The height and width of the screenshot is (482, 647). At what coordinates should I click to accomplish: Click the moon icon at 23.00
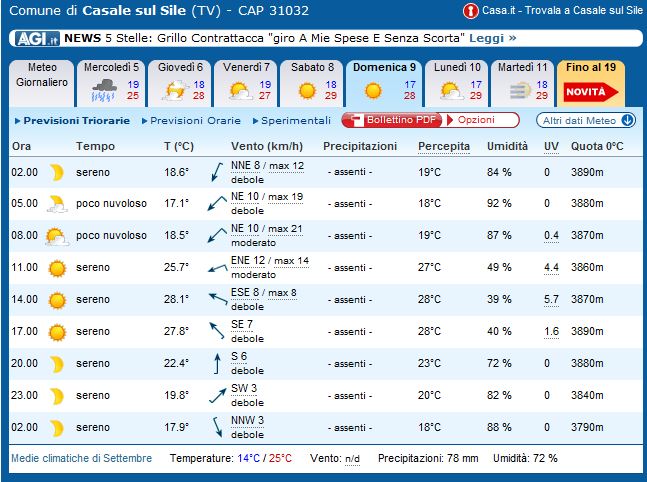(x=57, y=396)
